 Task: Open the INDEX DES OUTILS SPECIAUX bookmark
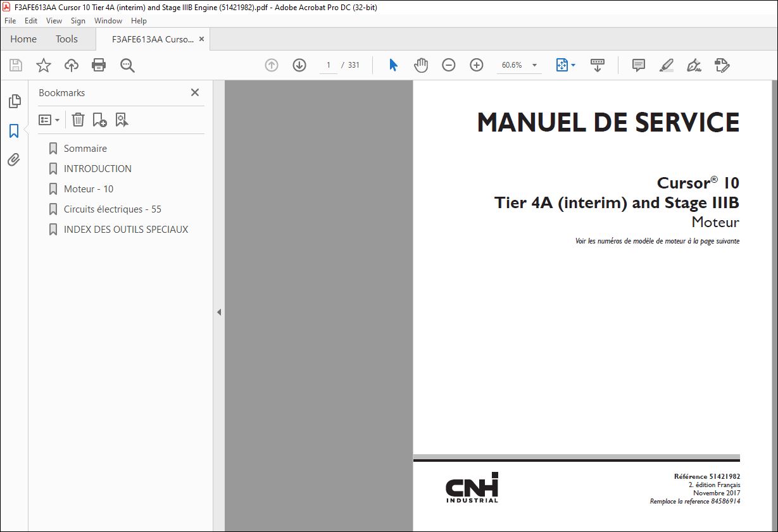pos(126,230)
